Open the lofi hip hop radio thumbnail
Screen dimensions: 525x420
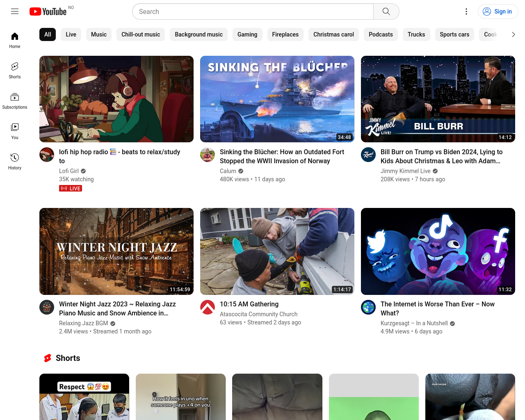pyautogui.click(x=116, y=99)
